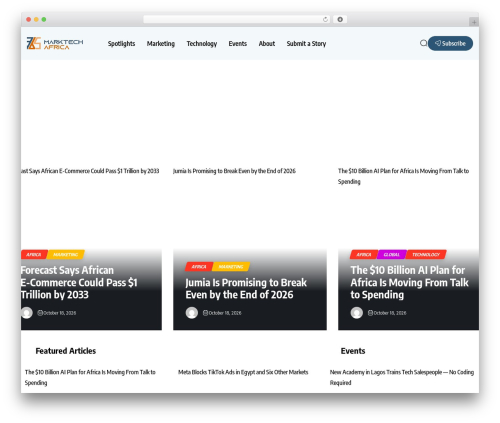Viewport: 500px width, 423px height.
Task: Click the green maximize window dot
Action: click(x=44, y=19)
